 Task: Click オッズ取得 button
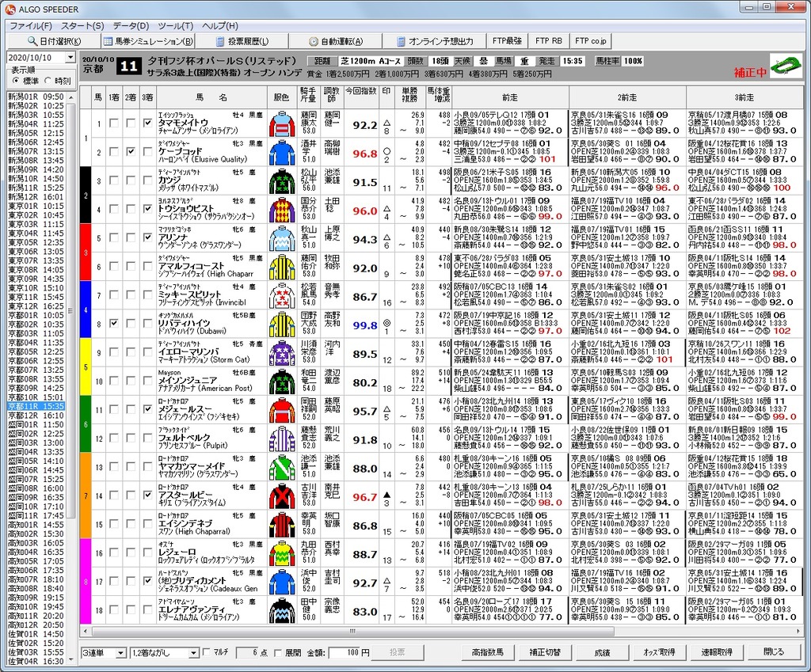(660, 652)
